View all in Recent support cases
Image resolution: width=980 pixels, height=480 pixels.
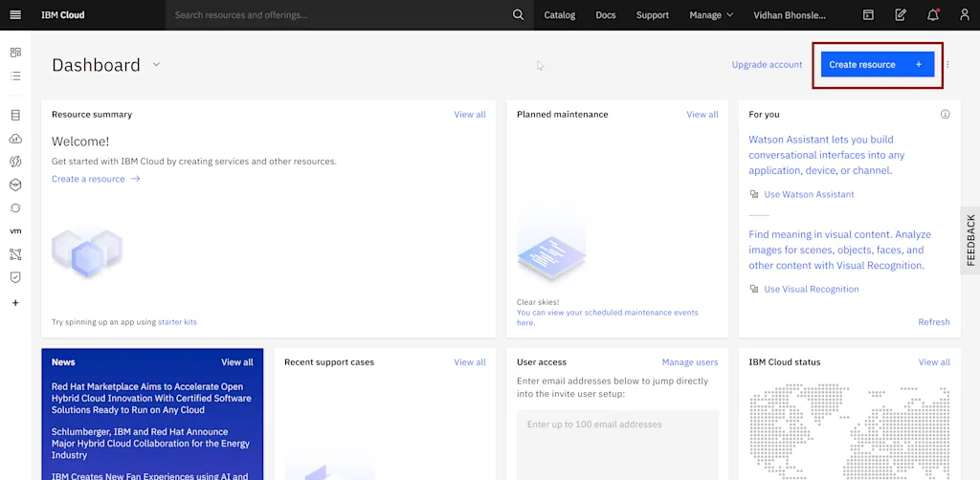click(470, 362)
